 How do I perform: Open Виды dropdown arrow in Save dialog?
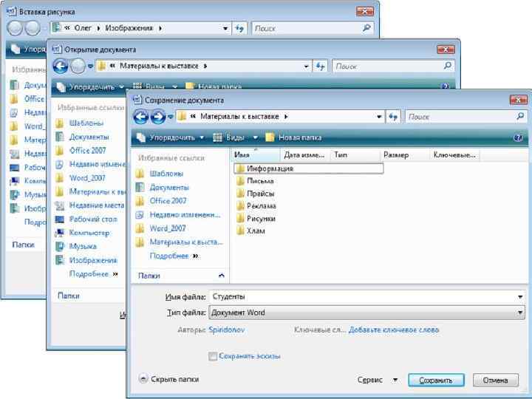click(255, 137)
